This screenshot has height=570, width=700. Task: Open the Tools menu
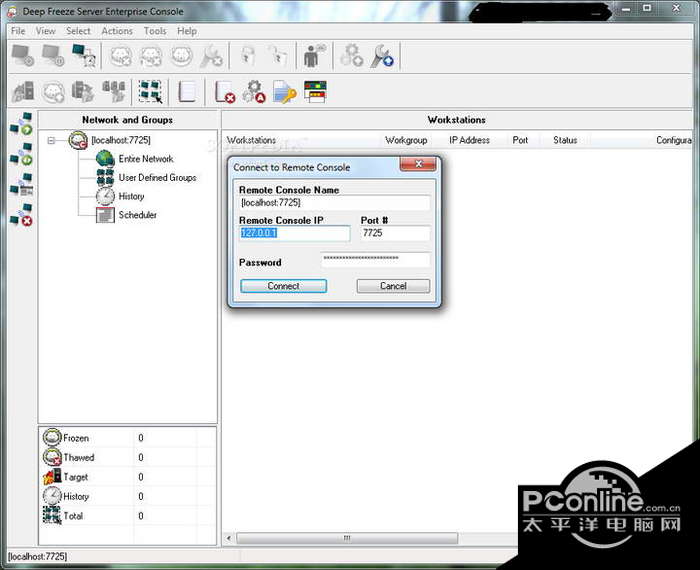(x=155, y=31)
